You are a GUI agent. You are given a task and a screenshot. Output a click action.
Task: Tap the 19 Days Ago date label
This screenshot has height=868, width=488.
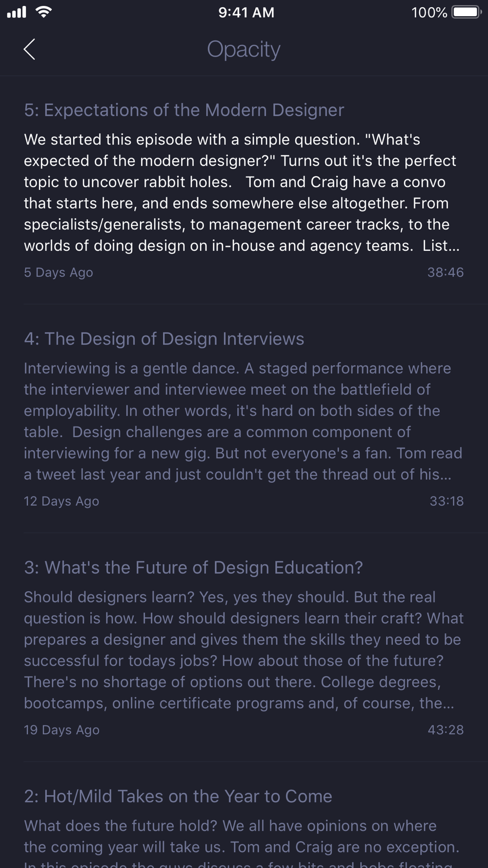pos(61,730)
